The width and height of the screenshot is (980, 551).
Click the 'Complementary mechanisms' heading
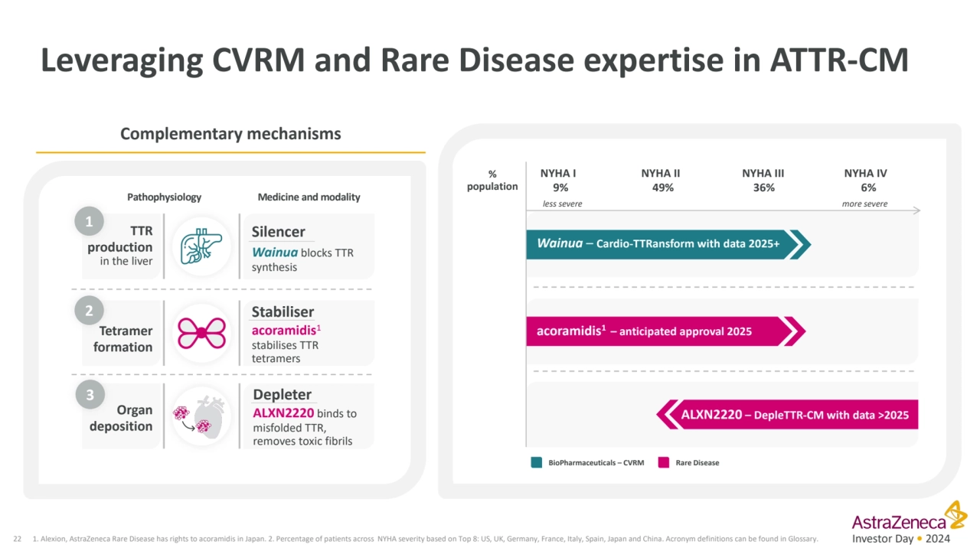tap(230, 134)
